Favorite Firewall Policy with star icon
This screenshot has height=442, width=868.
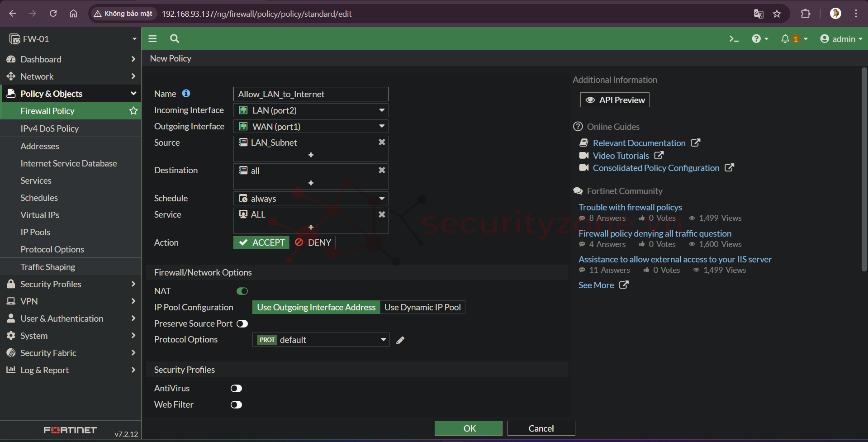pos(133,111)
